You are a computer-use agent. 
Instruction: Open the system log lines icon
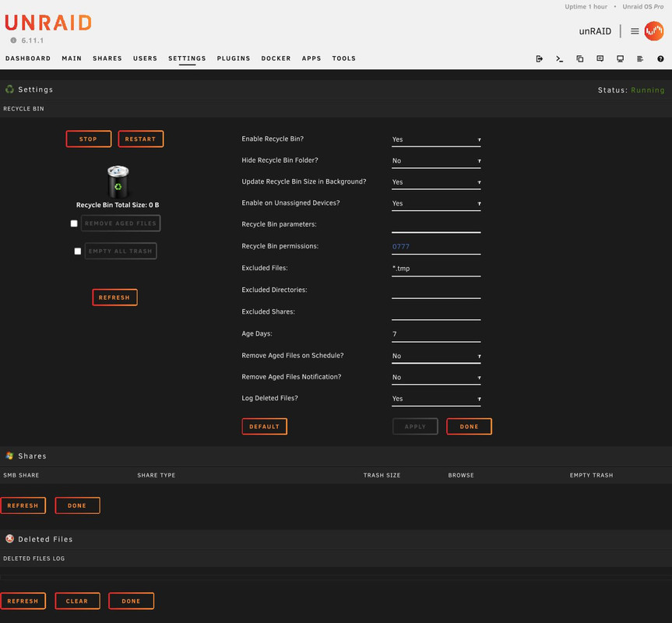point(640,58)
